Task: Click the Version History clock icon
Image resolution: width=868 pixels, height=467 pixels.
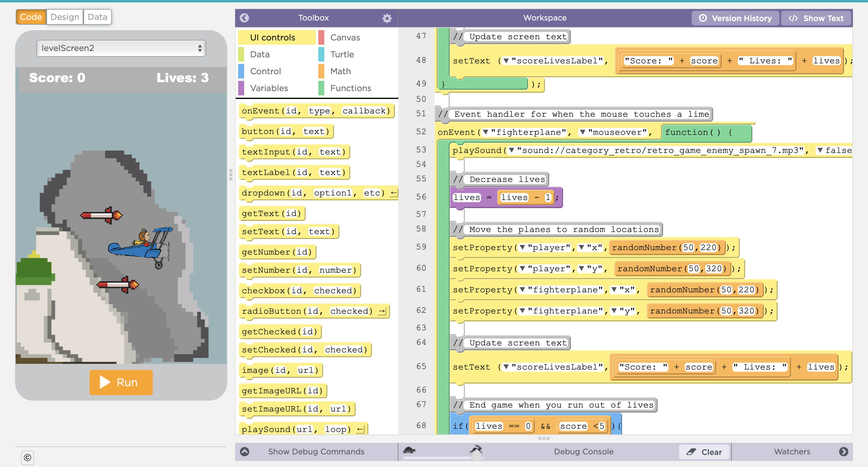Action: coord(703,18)
